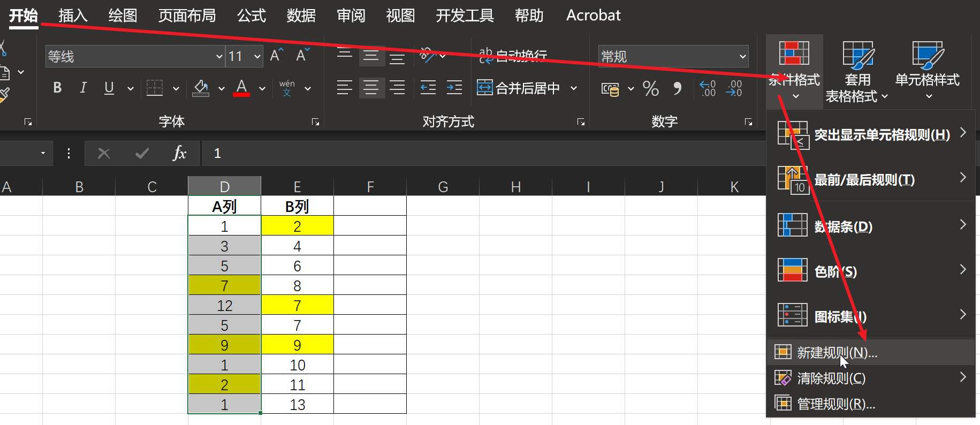The width and height of the screenshot is (980, 425).
Task: Apply the red font color
Action: click(241, 88)
